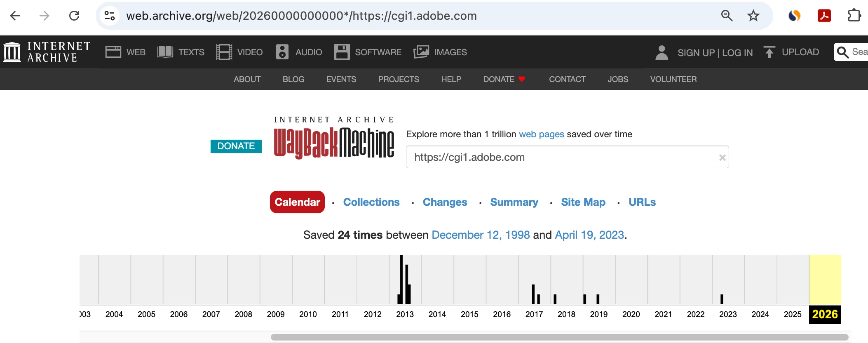The height and width of the screenshot is (343, 868).
Task: Open the PROJECTS menu item
Action: 399,79
